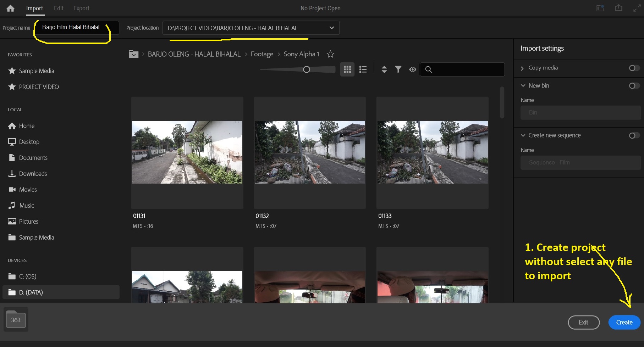Open the file type filter funnel
644x347 pixels.
point(398,69)
